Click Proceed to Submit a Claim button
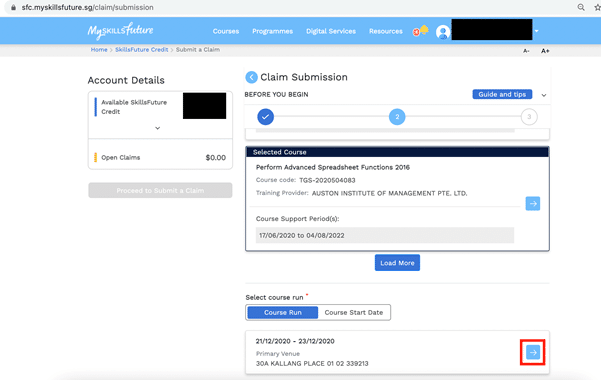 [160, 191]
